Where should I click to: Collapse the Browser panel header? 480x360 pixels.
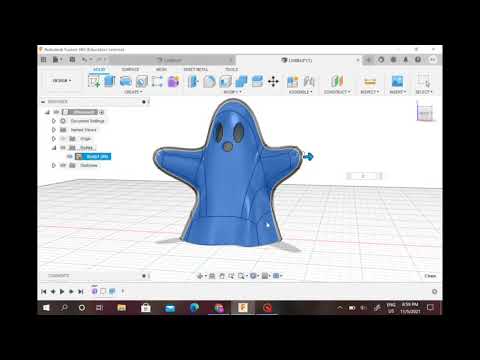[43, 101]
